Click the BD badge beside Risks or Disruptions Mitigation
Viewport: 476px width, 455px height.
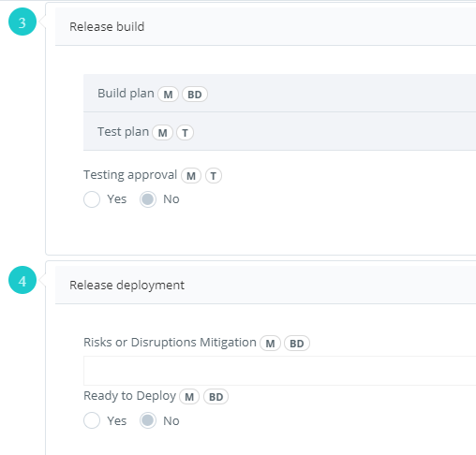(297, 344)
